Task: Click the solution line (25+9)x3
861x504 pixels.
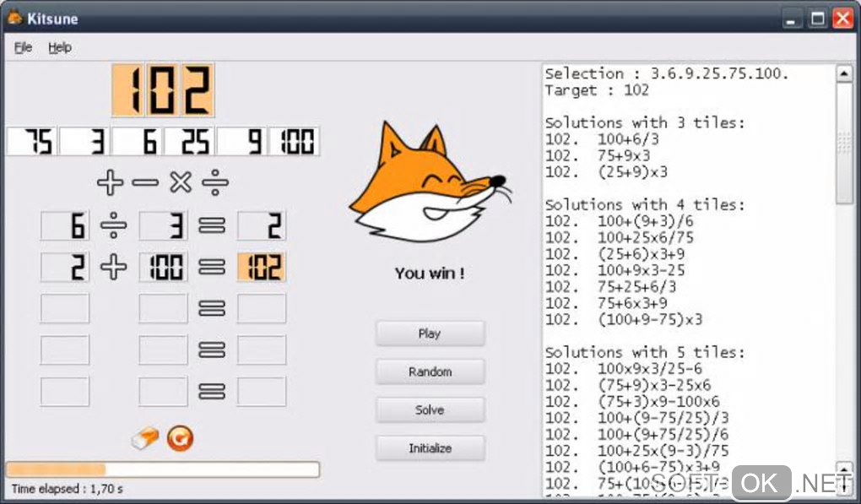Action: coord(607,172)
